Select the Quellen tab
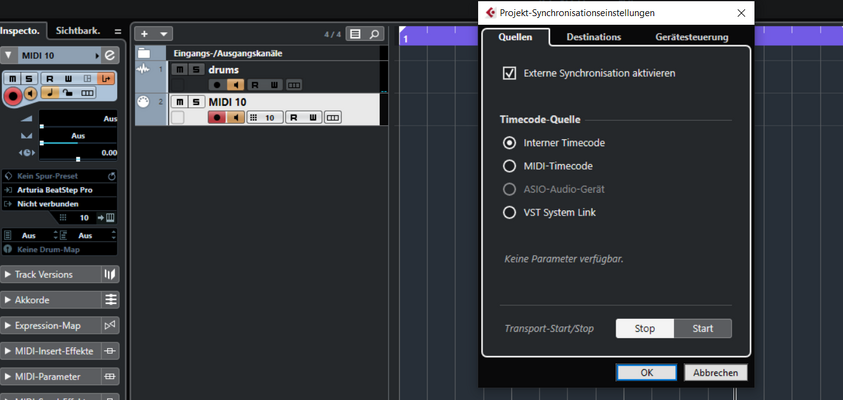 click(515, 37)
